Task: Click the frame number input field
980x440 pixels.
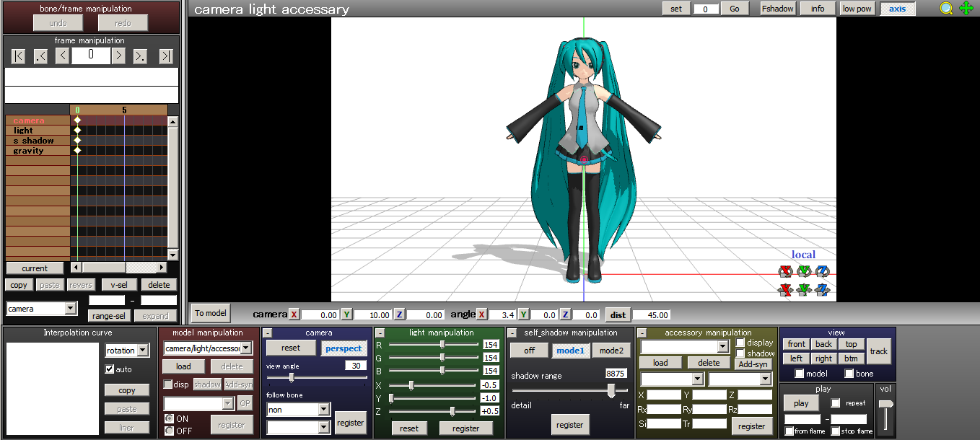Action: (x=90, y=56)
